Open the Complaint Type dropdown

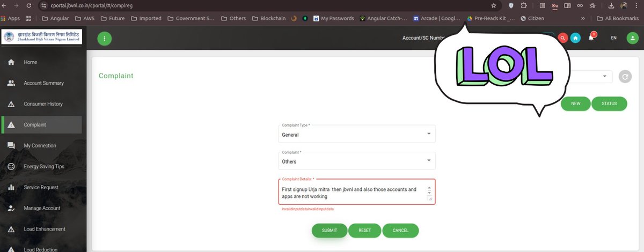356,134
